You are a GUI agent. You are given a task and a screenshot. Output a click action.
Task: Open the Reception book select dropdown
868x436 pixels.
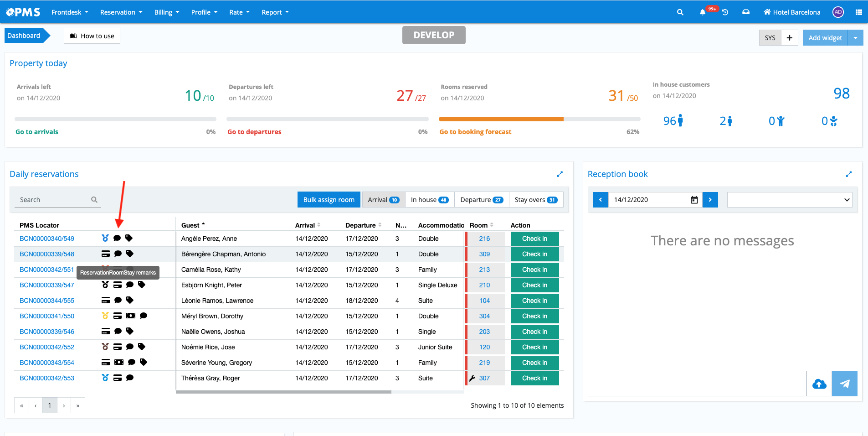[789, 200]
